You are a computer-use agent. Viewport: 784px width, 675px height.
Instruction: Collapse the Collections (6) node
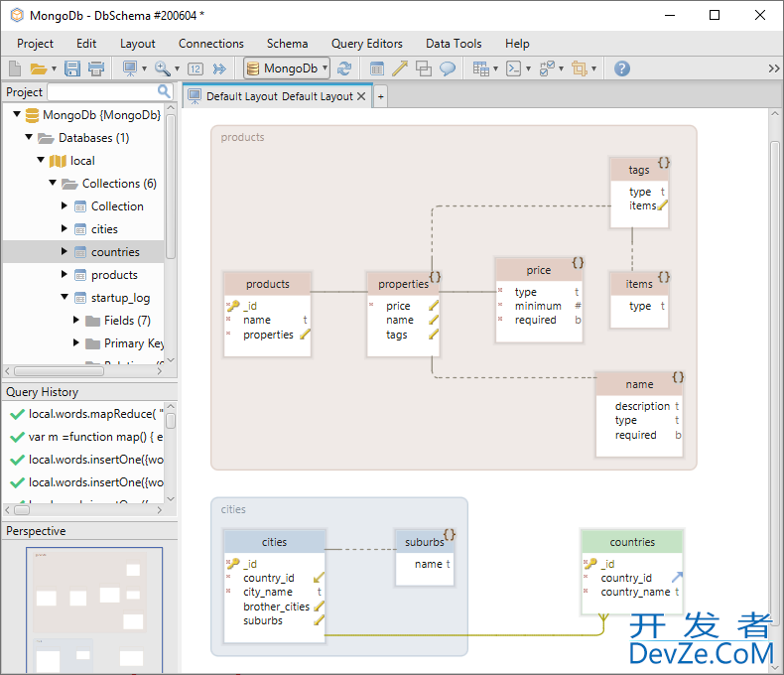[53, 183]
